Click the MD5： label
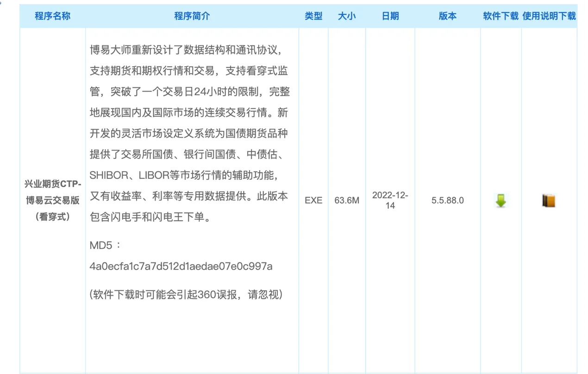This screenshot has height=374, width=588. tap(106, 245)
